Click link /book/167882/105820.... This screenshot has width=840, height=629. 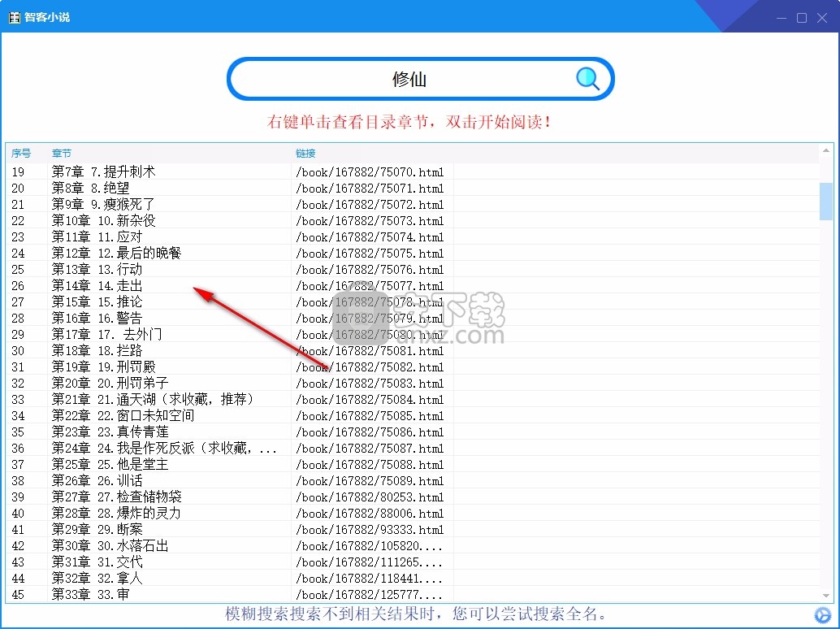369,545
